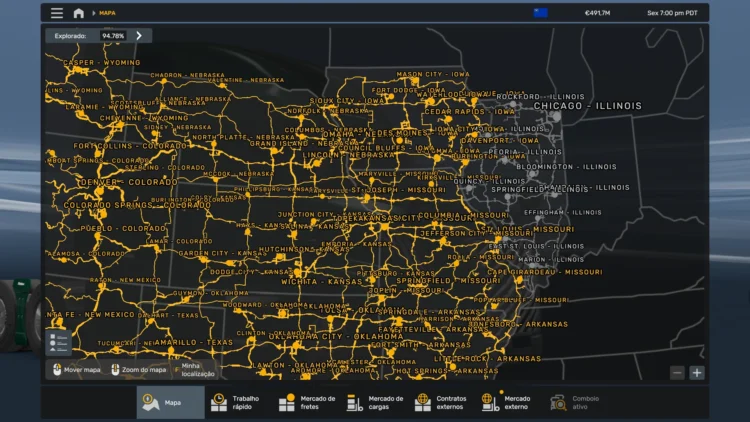Click the Wichita - Kansas city label
750x422 pixels.
pyautogui.click(x=321, y=282)
